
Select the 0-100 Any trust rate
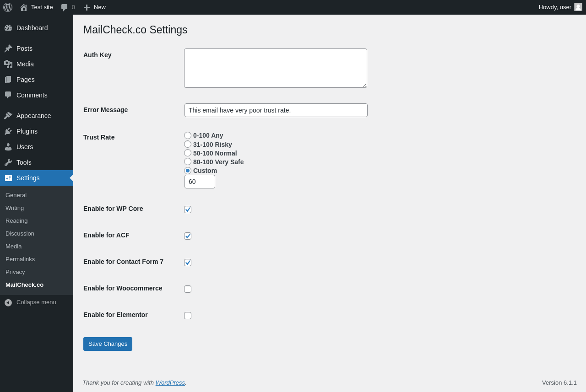point(188,135)
